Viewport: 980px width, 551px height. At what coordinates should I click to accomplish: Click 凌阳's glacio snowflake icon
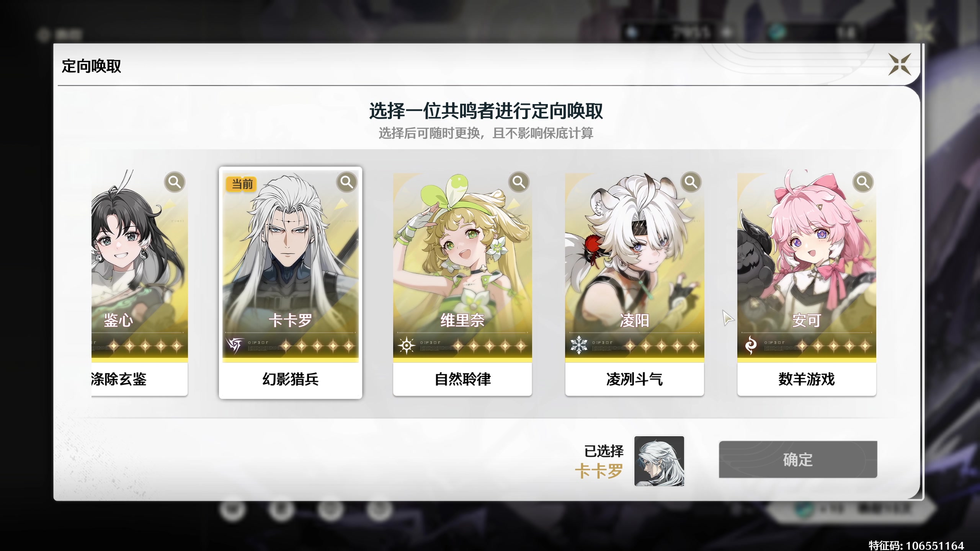579,346
